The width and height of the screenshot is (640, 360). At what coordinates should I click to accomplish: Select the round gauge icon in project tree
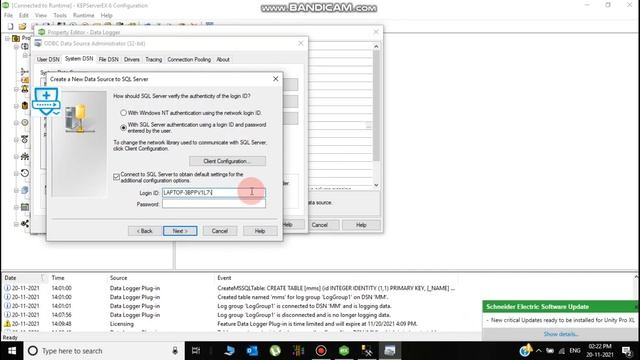coord(25,122)
